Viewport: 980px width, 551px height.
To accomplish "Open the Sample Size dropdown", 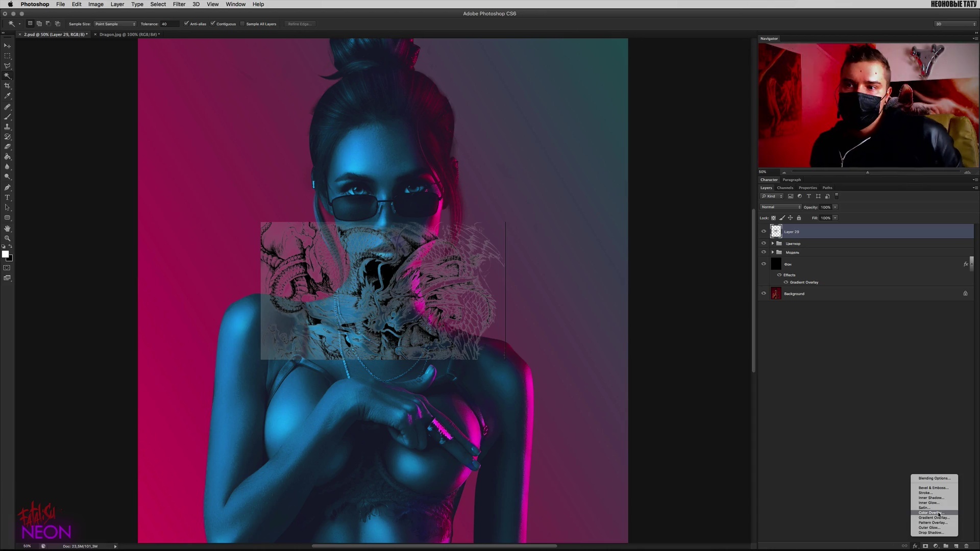I will pyautogui.click(x=115, y=24).
